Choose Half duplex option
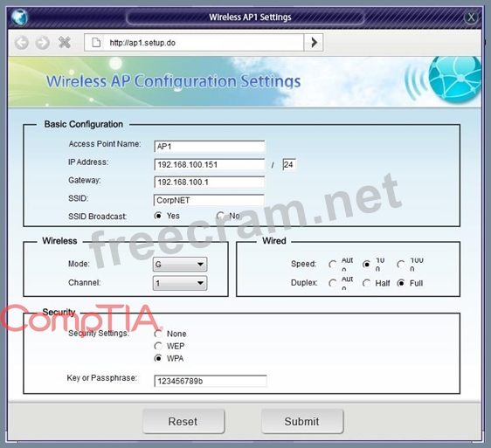Viewport: 491px width, 448px height. [366, 283]
